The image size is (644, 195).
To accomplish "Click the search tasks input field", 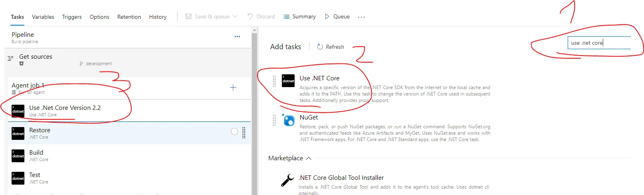I will click(599, 43).
